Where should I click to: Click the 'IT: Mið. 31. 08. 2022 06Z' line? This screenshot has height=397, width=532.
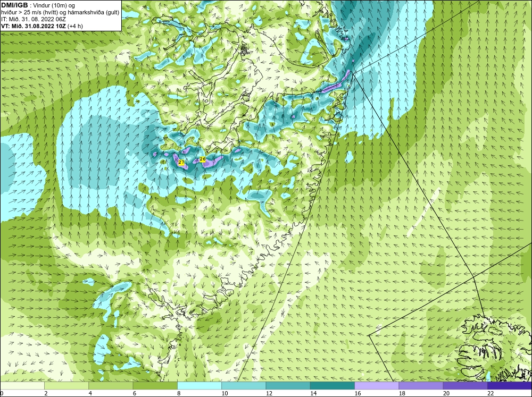(x=33, y=19)
